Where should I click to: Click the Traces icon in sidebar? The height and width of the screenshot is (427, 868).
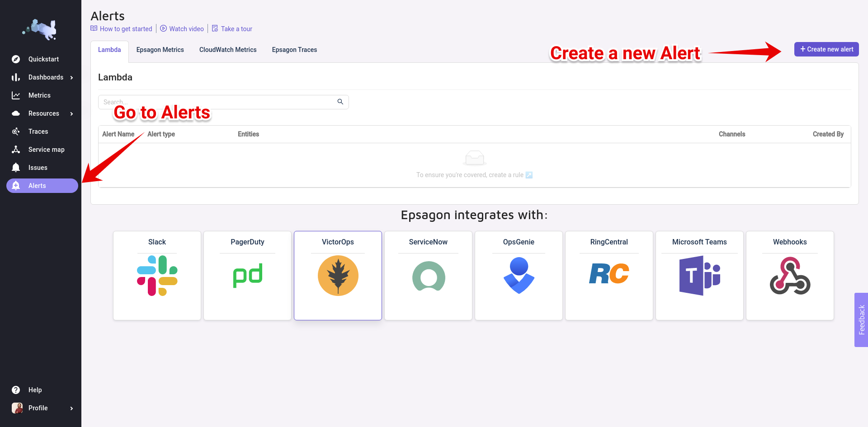coord(16,131)
